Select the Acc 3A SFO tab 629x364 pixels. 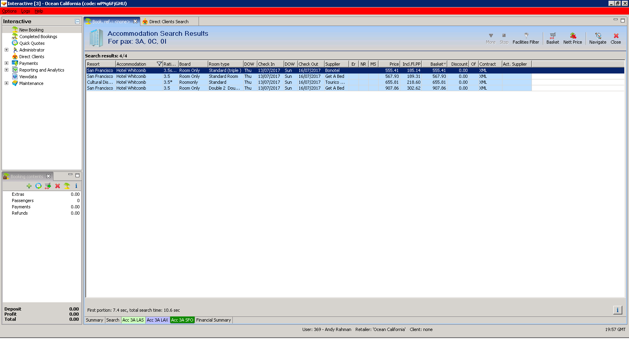[182, 320]
